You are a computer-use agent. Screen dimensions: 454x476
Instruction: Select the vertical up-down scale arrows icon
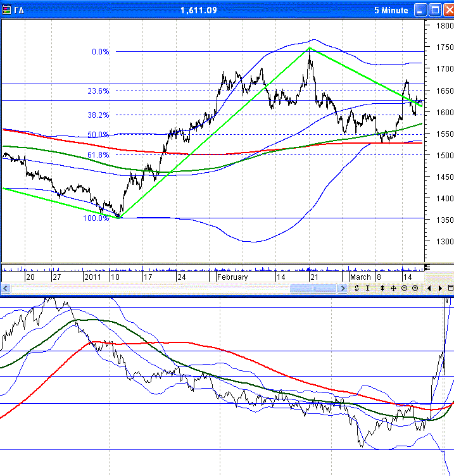tap(382, 289)
